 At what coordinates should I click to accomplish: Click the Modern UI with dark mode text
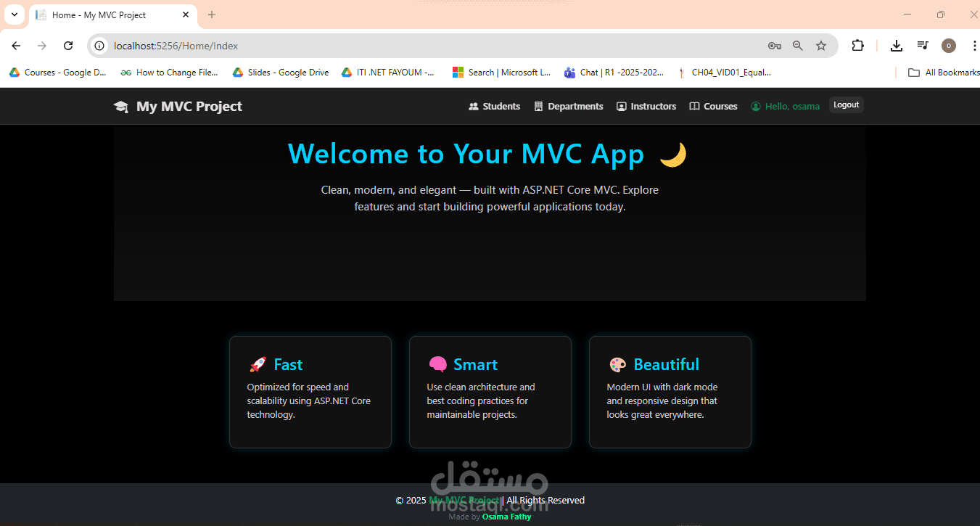pos(662,400)
